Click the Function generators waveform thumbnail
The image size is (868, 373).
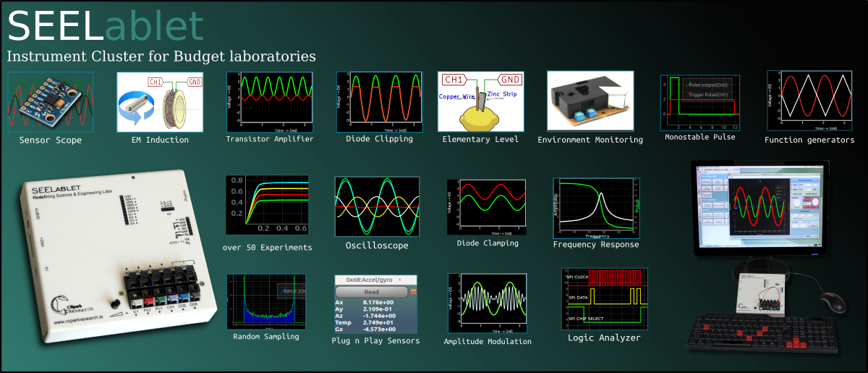point(810,101)
